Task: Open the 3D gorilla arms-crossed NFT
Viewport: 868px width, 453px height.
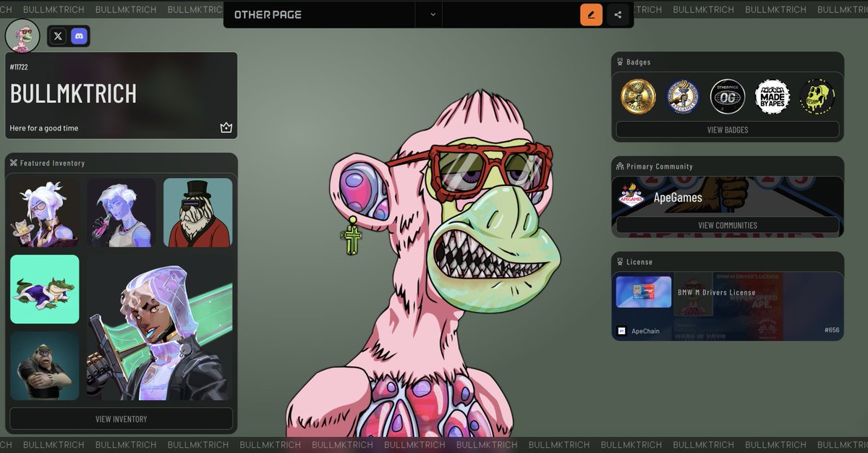Action: tap(45, 365)
